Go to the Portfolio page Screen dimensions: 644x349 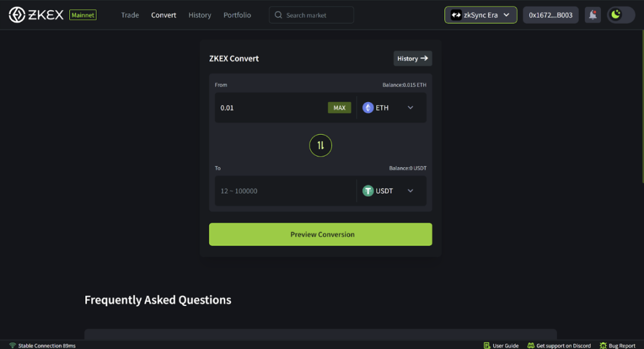click(237, 15)
